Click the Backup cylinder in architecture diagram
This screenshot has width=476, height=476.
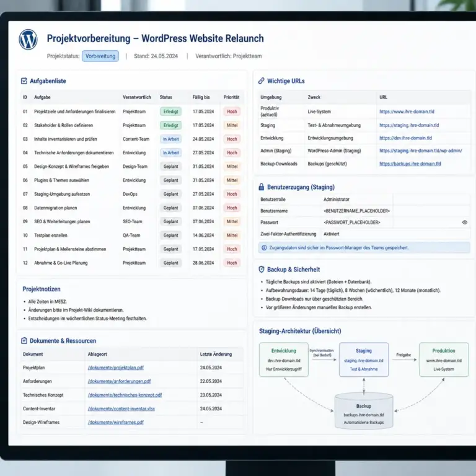[364, 411]
